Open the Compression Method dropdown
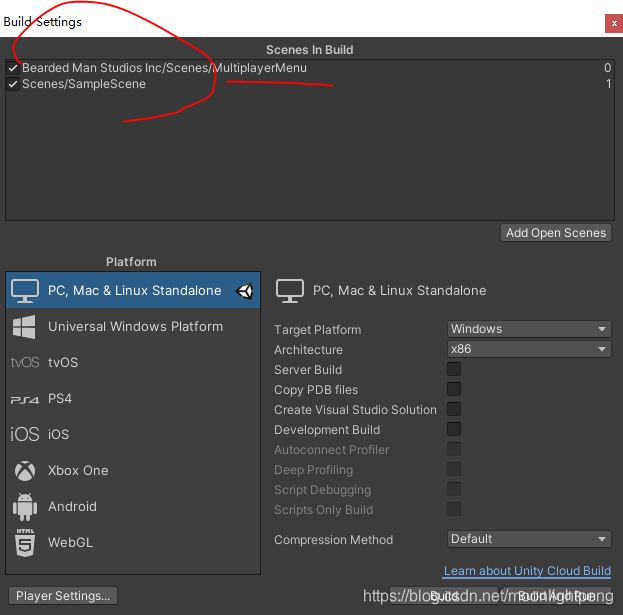This screenshot has width=623, height=615. [529, 539]
